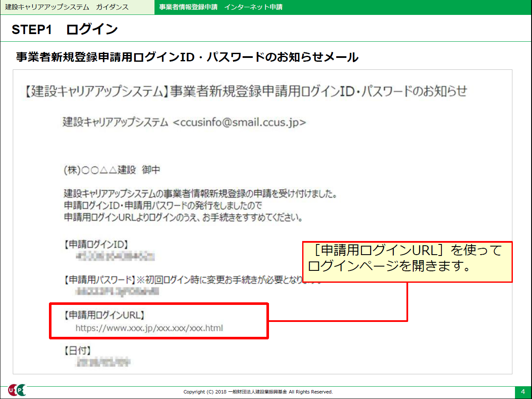
Task: Click the 【日付】 label
Action: [x=77, y=350]
